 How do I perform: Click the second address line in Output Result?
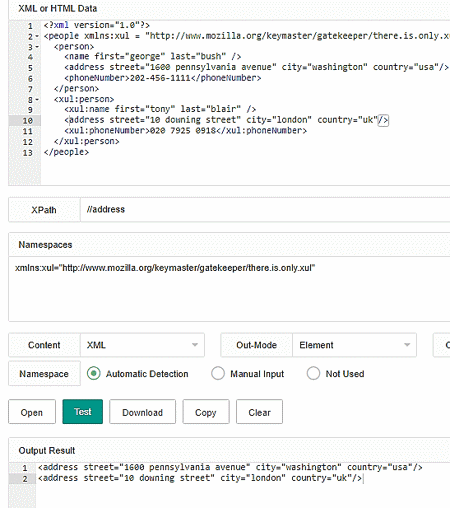point(200,478)
